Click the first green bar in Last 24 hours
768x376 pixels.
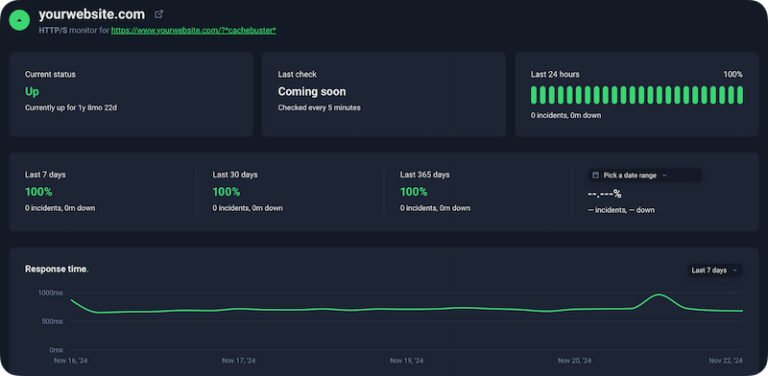tap(534, 95)
